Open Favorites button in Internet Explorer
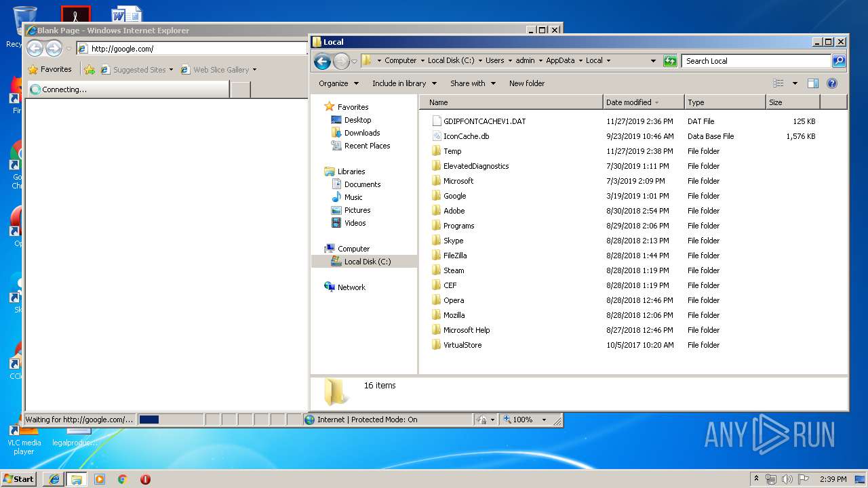868x488 pixels. click(x=50, y=69)
